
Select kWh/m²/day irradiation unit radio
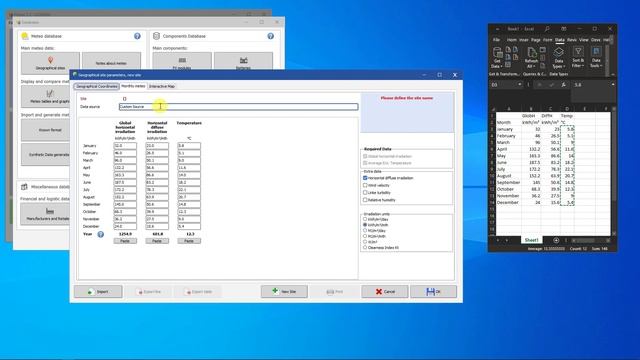click(365, 219)
